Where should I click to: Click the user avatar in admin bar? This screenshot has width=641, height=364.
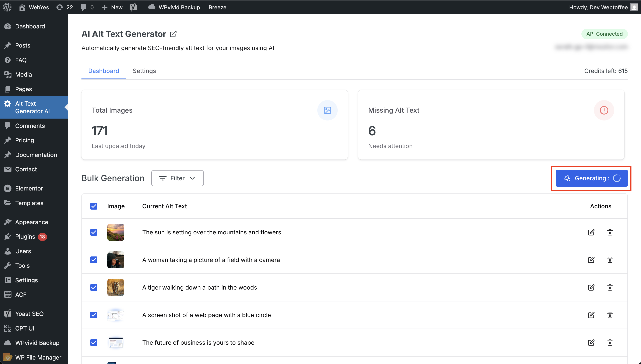[x=634, y=7]
